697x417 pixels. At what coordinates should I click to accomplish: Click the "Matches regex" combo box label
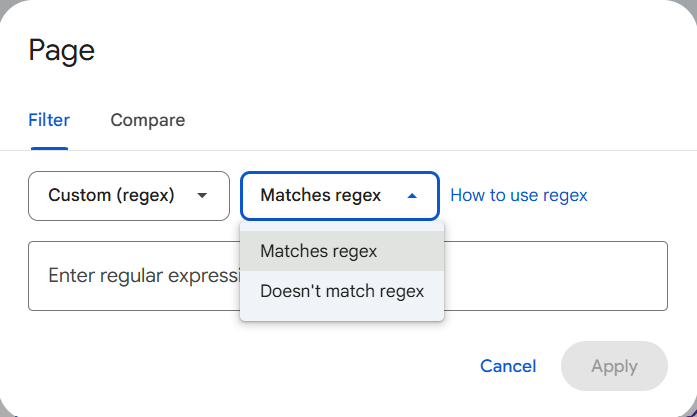click(320, 196)
